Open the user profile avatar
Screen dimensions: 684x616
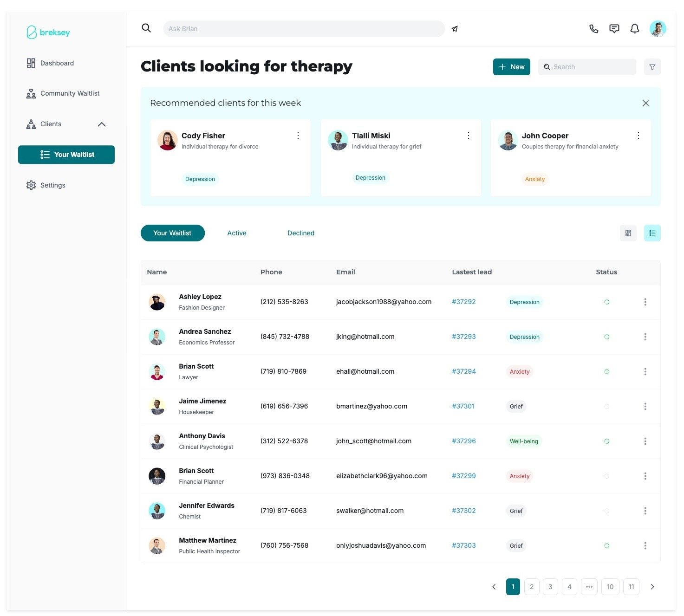(658, 29)
